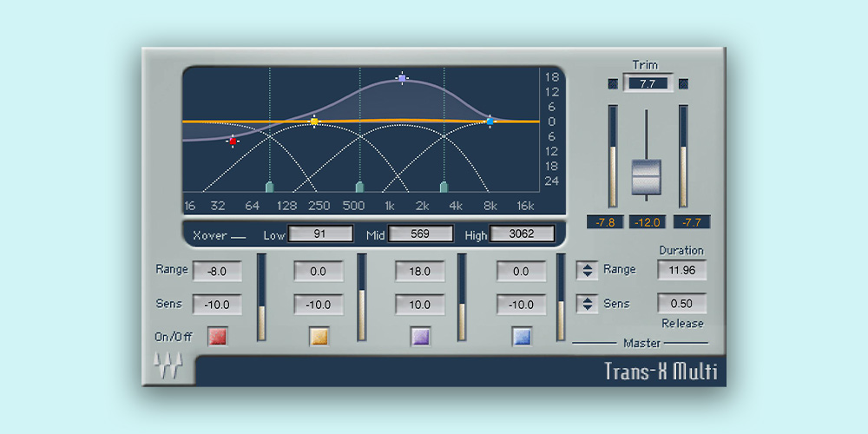Toggle the blue high band On/Off button
The width and height of the screenshot is (868, 434).
(522, 337)
